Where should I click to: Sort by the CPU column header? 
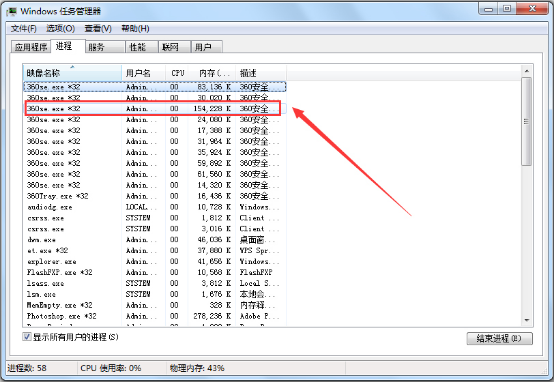tap(177, 73)
